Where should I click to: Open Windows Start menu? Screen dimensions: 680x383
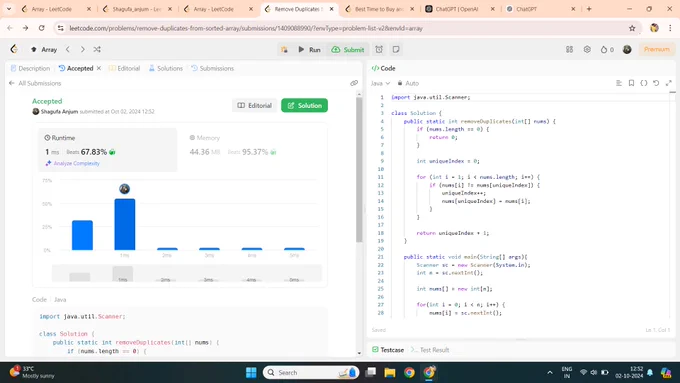251,372
